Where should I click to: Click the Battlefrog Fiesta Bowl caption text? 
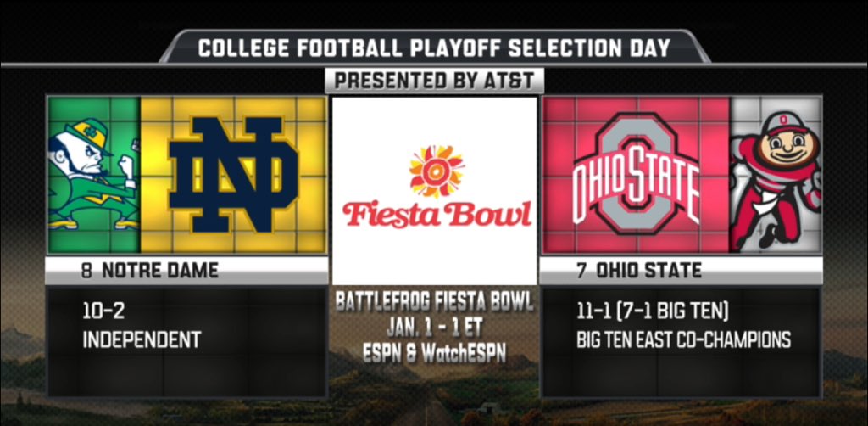coord(435,303)
